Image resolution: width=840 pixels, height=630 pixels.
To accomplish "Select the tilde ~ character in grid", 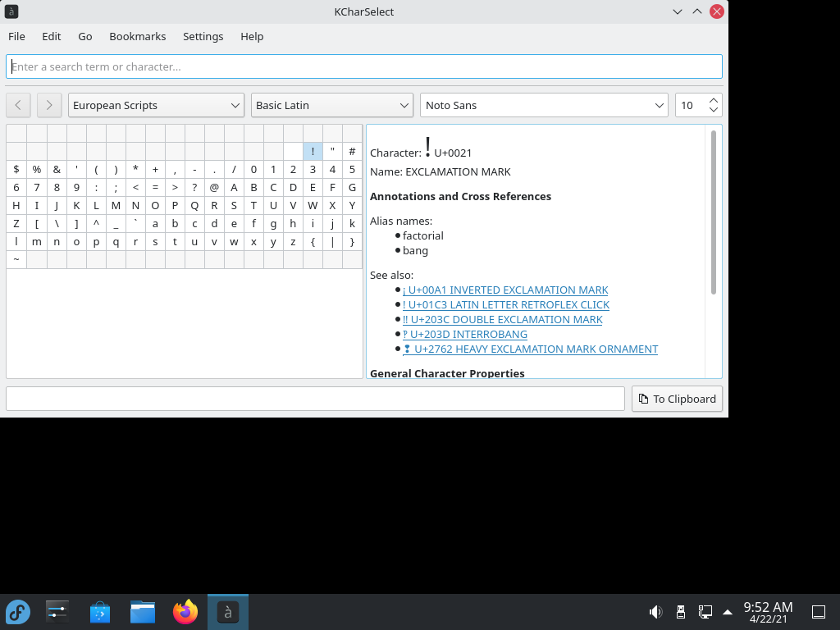I will pos(16,260).
